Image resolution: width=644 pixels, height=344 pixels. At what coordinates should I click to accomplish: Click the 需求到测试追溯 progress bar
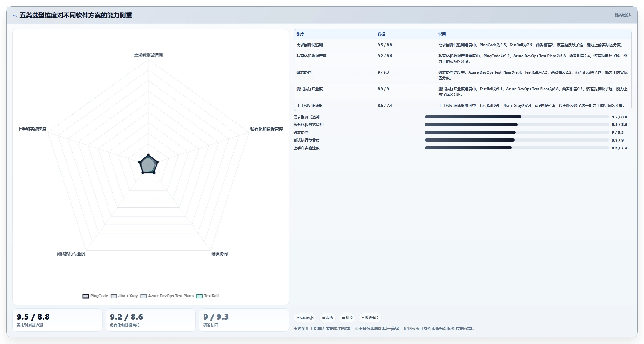coord(517,117)
